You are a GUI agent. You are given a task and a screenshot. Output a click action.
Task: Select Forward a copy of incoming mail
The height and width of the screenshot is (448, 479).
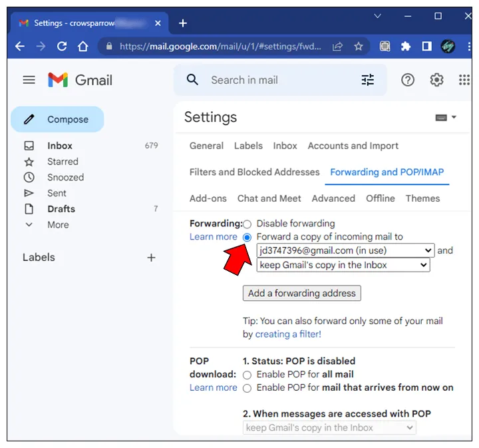(x=247, y=237)
